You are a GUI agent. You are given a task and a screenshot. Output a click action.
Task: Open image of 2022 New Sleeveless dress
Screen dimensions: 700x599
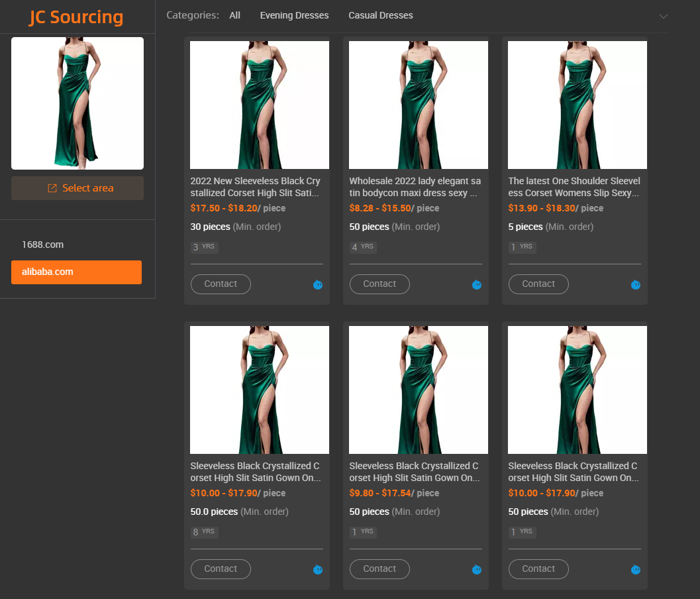point(260,105)
